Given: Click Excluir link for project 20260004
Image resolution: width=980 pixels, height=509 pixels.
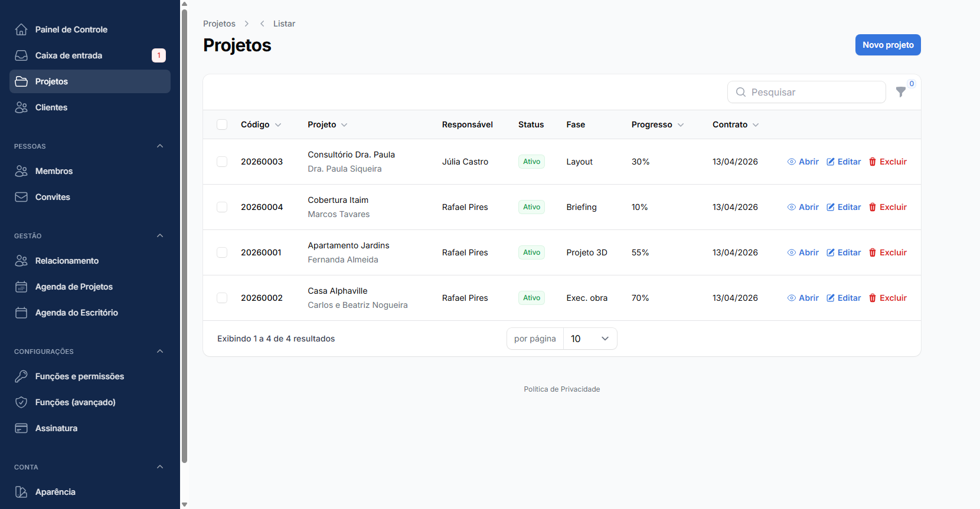Looking at the screenshot, I should 887,207.
